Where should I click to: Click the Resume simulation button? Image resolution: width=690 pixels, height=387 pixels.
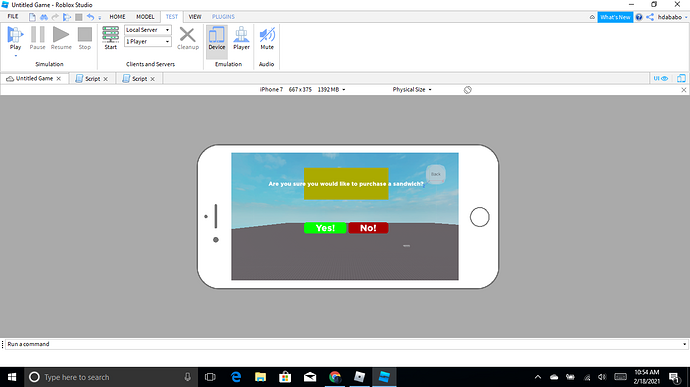(61, 38)
